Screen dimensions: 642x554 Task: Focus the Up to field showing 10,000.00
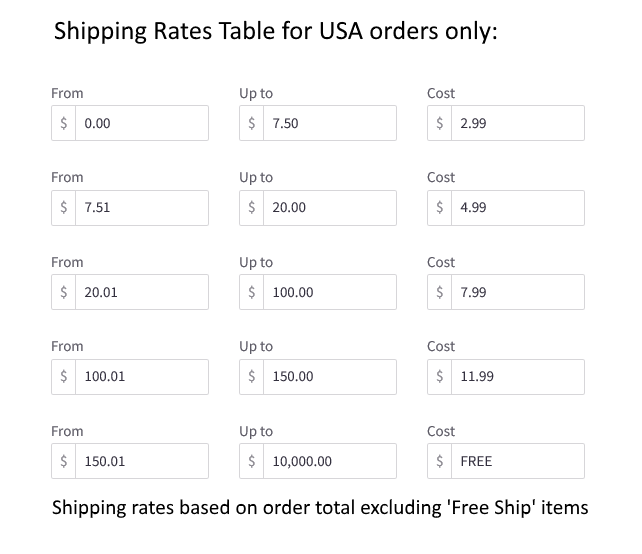(330, 462)
